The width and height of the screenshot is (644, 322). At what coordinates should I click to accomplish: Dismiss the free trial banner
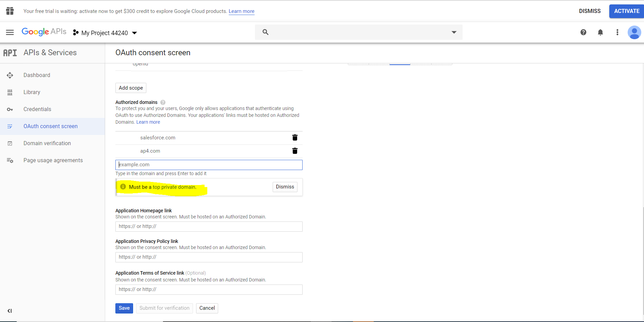coord(590,11)
